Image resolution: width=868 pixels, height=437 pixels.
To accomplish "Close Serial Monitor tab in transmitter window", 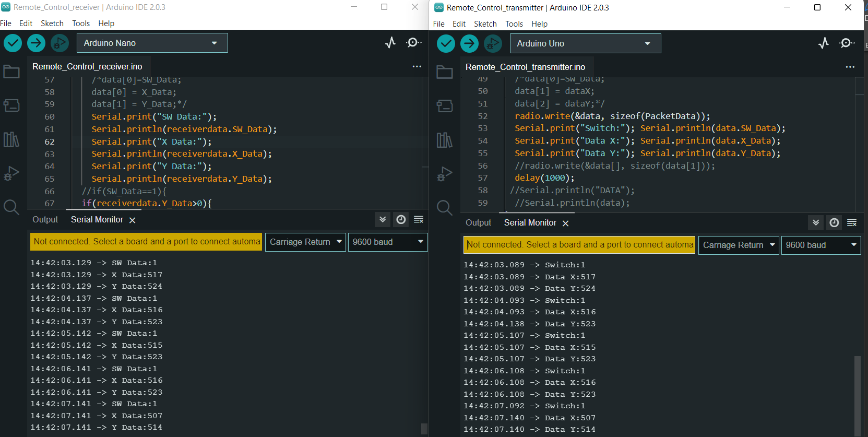I will [x=566, y=223].
